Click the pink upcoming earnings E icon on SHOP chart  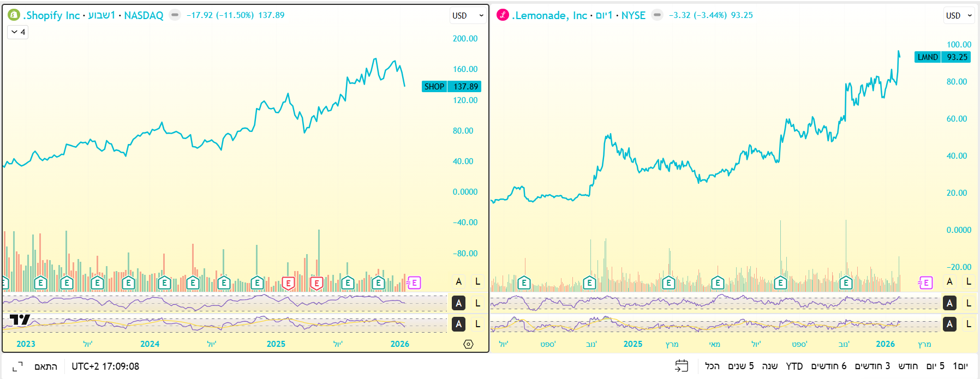pyautogui.click(x=415, y=283)
